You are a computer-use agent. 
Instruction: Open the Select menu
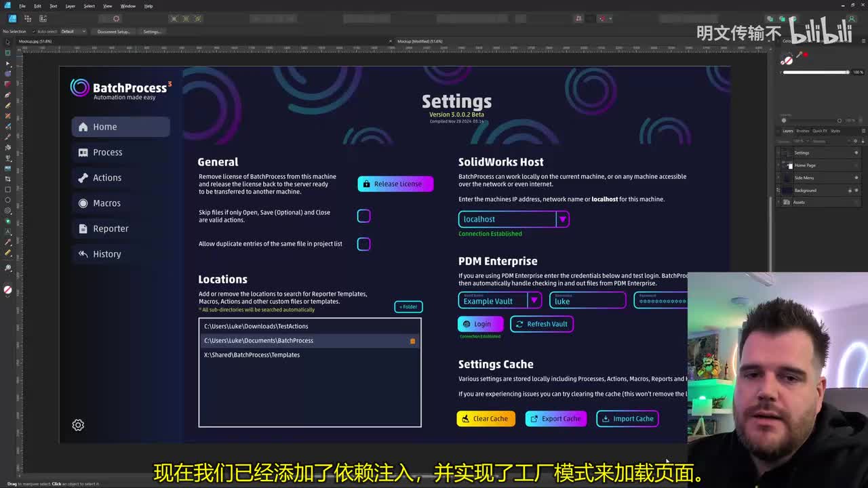click(89, 6)
